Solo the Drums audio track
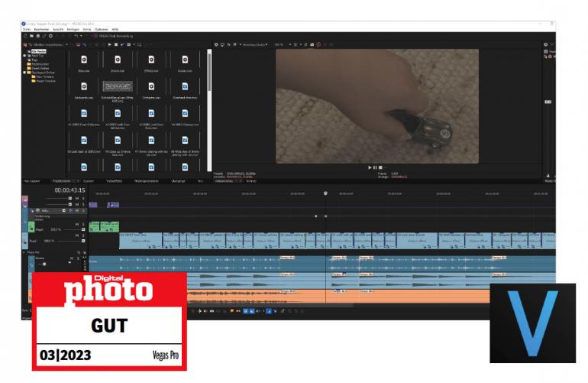The height and width of the screenshot is (383, 588). click(77, 258)
